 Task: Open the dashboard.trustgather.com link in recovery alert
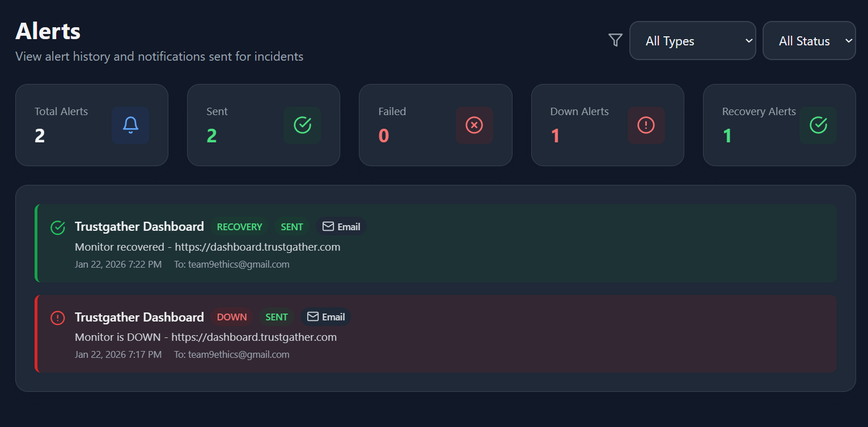[x=257, y=247]
